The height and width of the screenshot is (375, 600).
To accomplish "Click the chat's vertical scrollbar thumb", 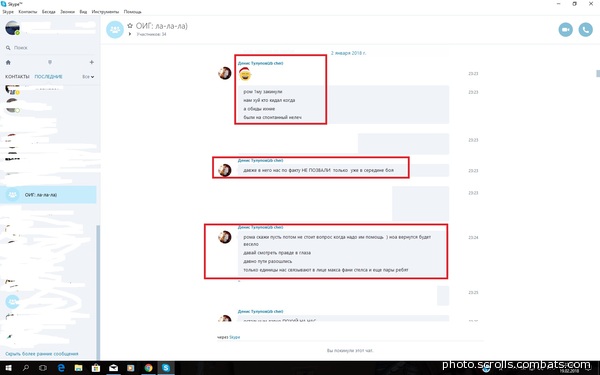I will (598, 73).
